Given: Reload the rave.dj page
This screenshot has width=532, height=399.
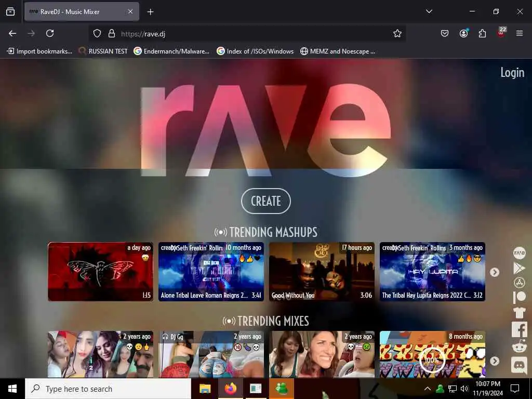Looking at the screenshot, I should pos(50,33).
